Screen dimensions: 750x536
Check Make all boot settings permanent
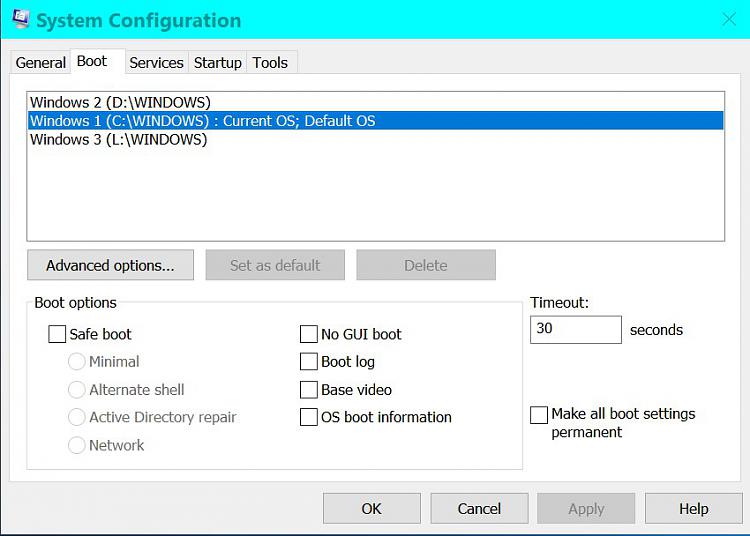coord(539,415)
